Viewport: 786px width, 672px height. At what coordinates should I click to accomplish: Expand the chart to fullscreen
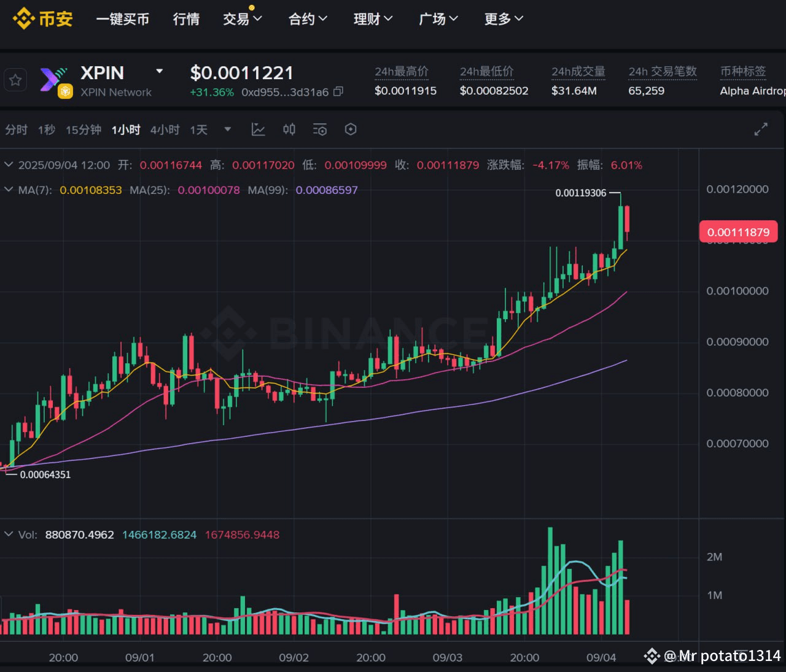(x=761, y=129)
